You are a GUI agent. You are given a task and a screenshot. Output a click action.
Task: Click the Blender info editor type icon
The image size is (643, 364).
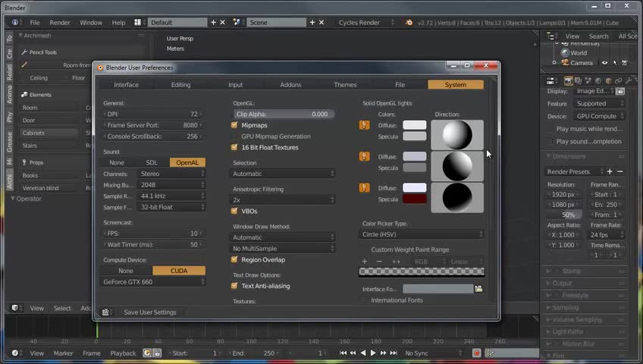14,23
